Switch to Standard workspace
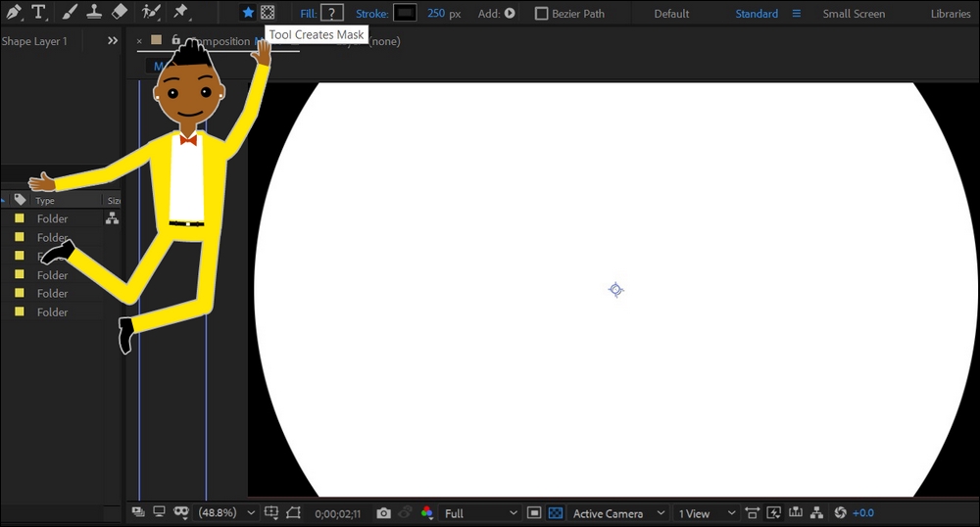This screenshot has width=980, height=527. click(757, 13)
